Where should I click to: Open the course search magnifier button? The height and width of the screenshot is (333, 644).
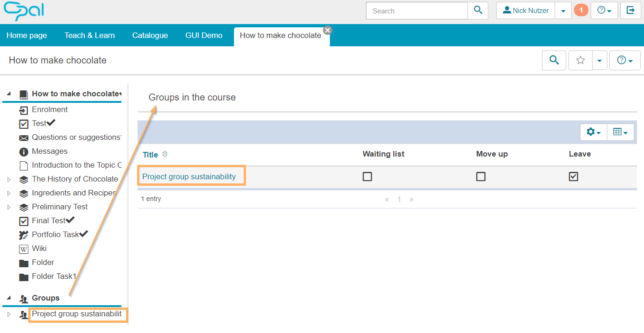tap(554, 60)
